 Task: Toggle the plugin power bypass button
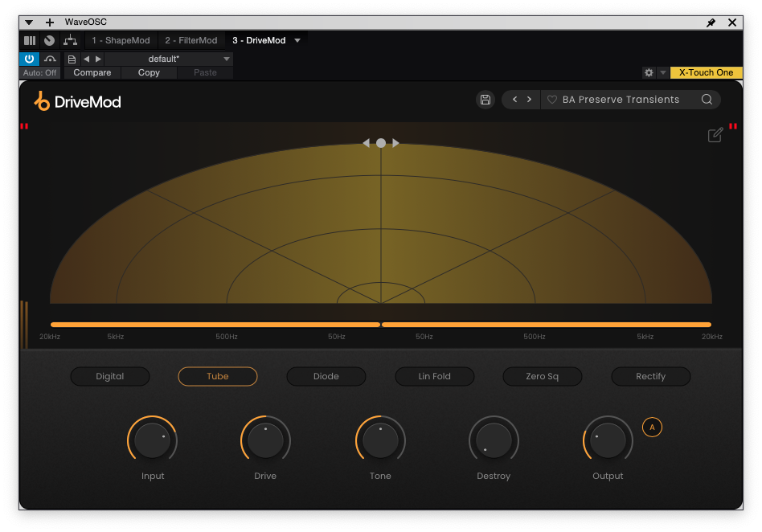pos(29,59)
